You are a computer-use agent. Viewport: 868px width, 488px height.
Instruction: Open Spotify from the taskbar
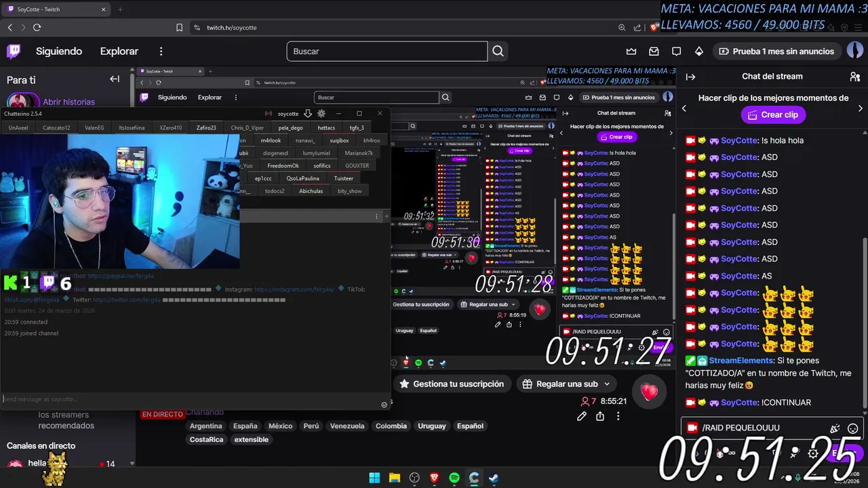pyautogui.click(x=454, y=478)
